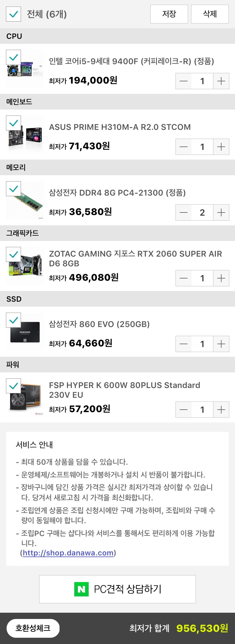The height and width of the screenshot is (644, 235).
Task: Increase quantity of Samsung DDR4 8G memory
Action: pos(221,213)
